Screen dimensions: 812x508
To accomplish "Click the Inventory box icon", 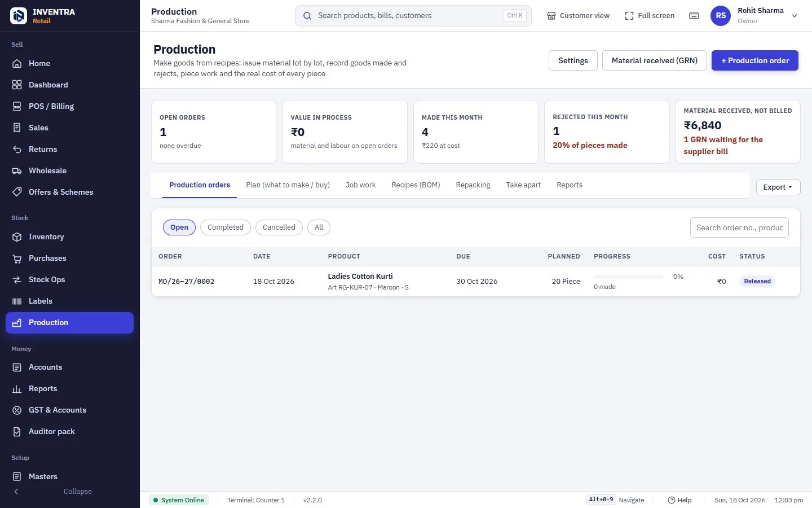I will [17, 237].
